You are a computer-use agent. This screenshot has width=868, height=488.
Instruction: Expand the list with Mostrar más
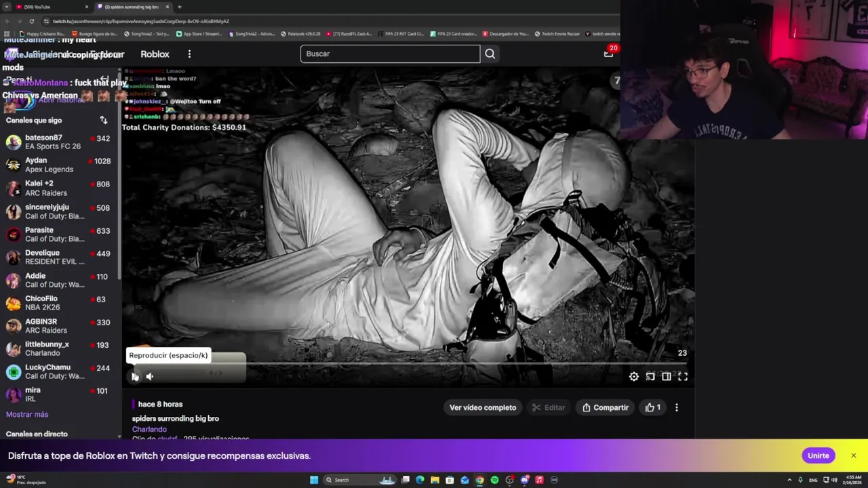tap(27, 414)
